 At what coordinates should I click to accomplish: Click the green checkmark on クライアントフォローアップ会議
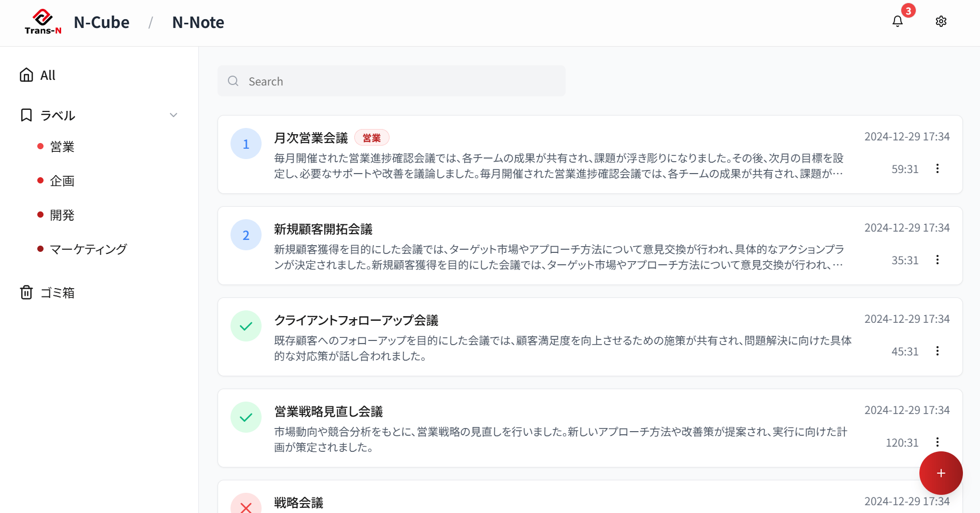(x=246, y=325)
